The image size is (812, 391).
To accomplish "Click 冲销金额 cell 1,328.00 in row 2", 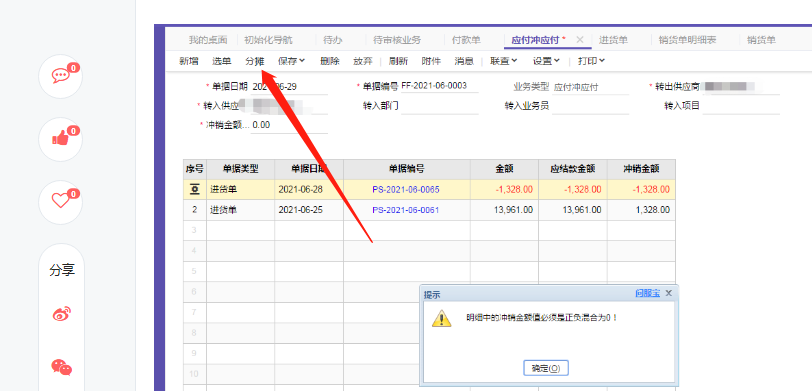I will (x=641, y=210).
